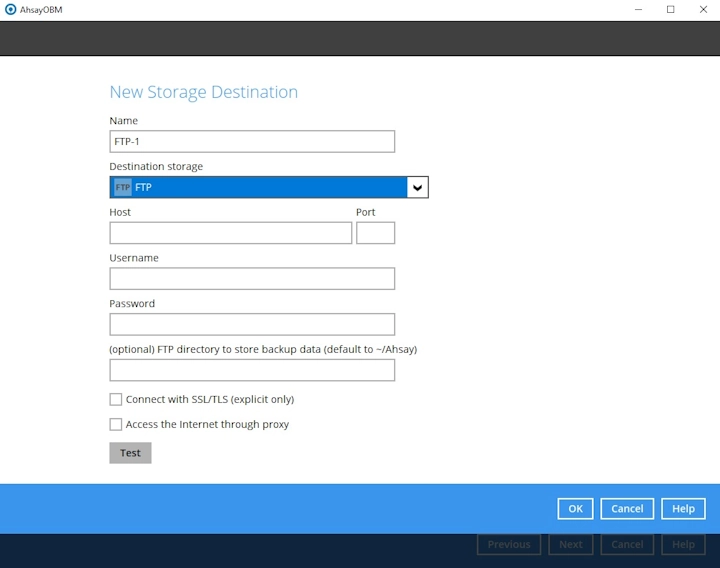
Task: Click Cancel in the blue bar
Action: coord(627,509)
